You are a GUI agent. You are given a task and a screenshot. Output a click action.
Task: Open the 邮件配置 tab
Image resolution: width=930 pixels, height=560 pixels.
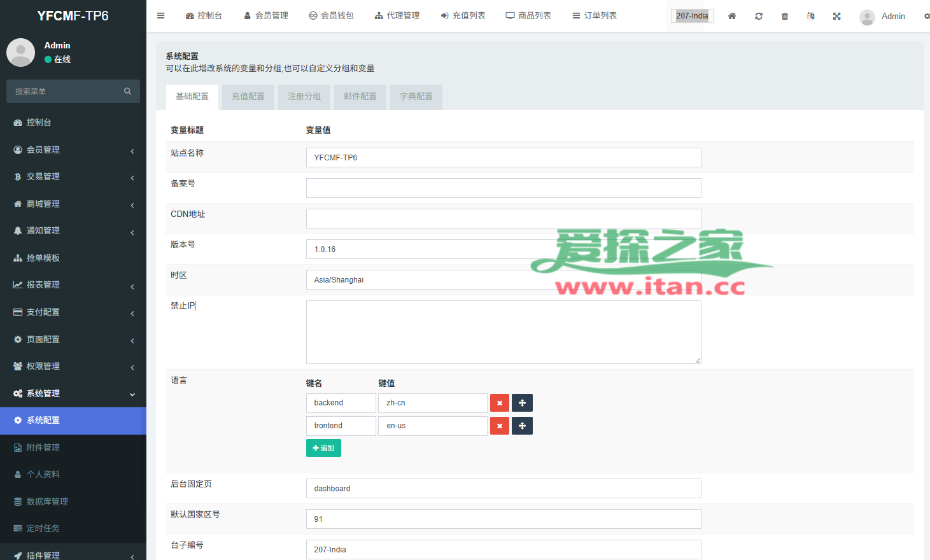360,97
